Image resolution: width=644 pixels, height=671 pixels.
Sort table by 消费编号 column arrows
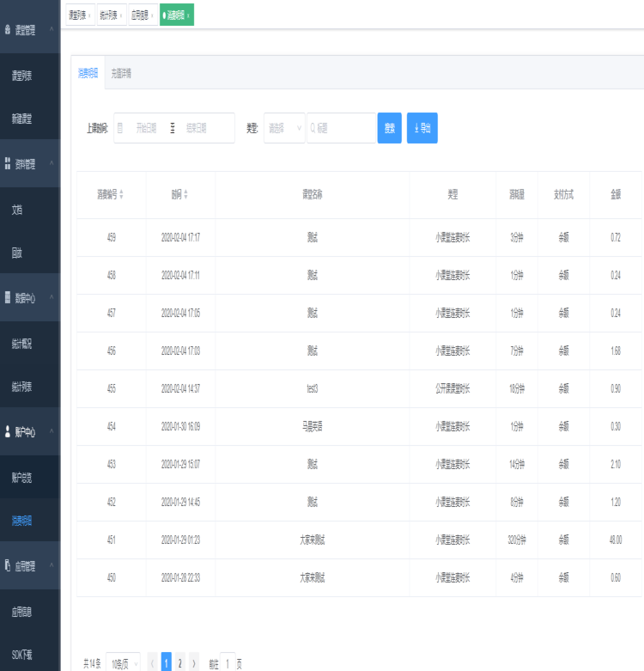[121, 195]
